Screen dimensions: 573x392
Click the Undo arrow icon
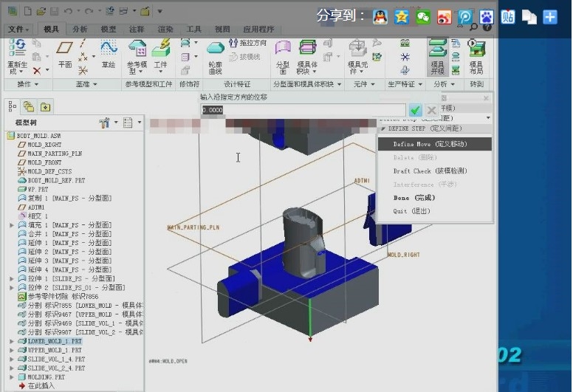[x=68, y=11]
